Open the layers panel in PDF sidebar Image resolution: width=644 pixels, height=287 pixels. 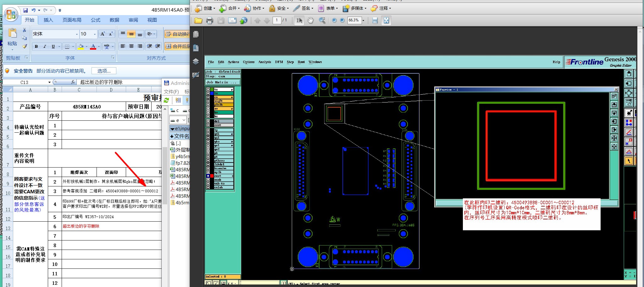[x=196, y=61]
